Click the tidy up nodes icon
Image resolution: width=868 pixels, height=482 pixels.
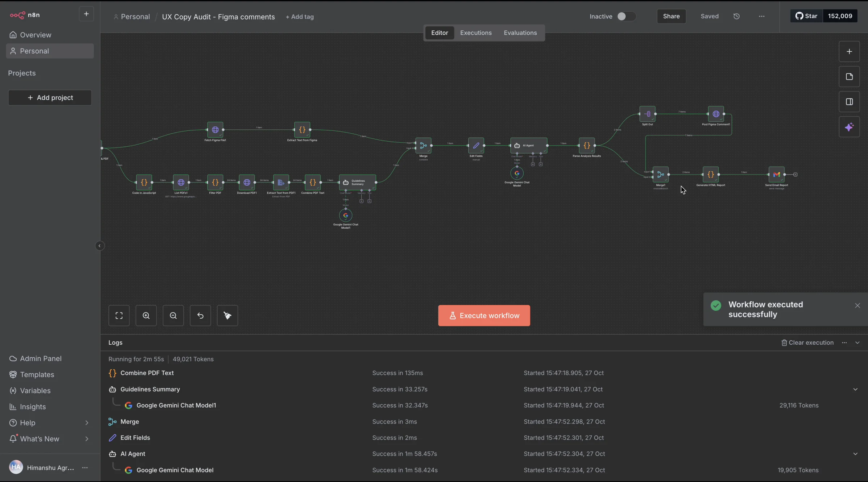227,315
